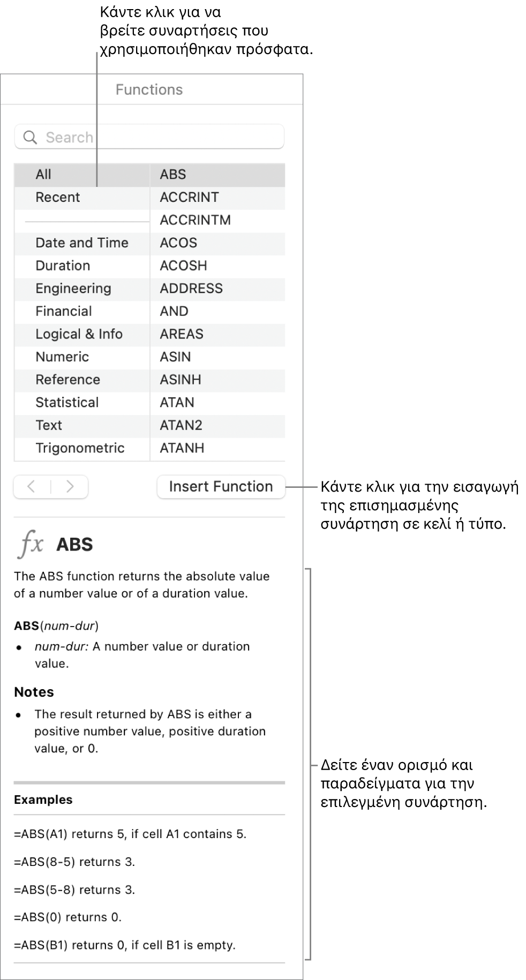Click the Insert Function button

[221, 487]
